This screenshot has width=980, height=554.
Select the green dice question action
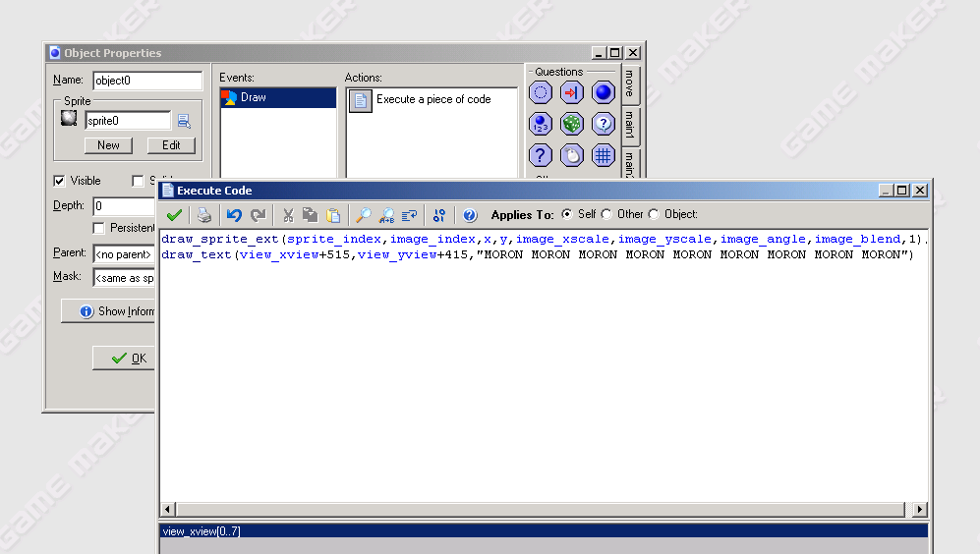(572, 124)
